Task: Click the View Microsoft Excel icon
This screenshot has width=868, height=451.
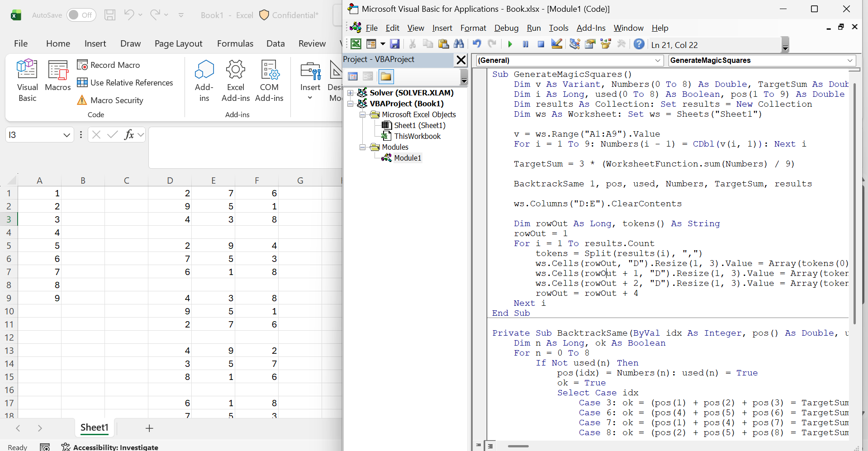Action: pos(356,44)
